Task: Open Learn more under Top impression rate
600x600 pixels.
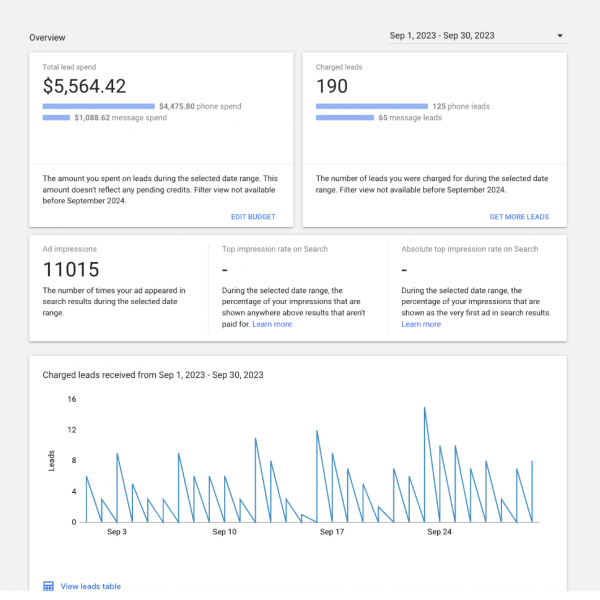Action: [x=272, y=324]
